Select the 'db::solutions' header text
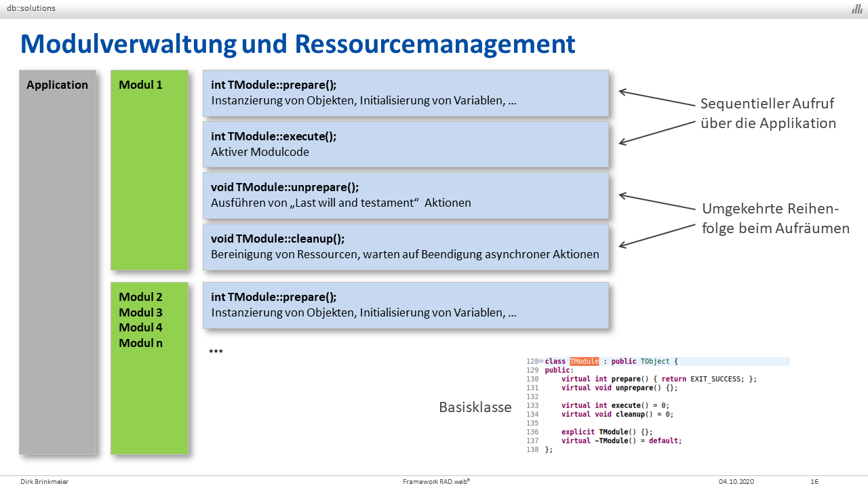The height and width of the screenshot is (488, 868). [32, 8]
